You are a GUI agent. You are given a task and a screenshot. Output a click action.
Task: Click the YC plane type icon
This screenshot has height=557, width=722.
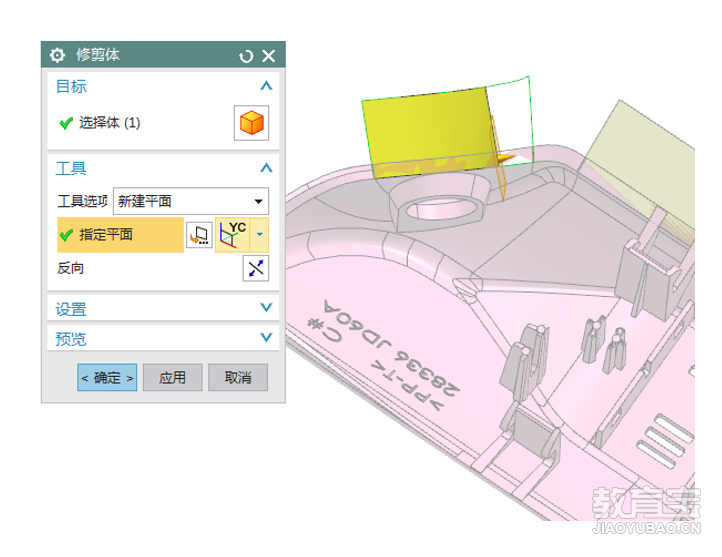click(233, 235)
